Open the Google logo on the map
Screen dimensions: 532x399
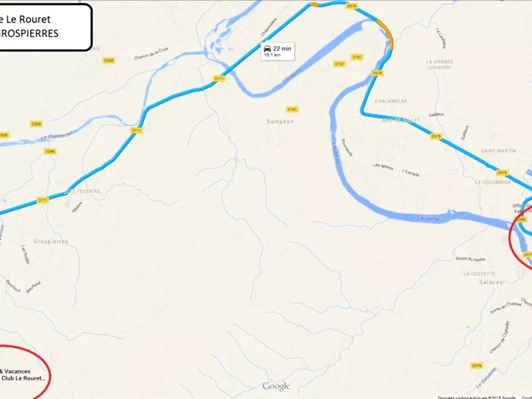click(x=276, y=386)
